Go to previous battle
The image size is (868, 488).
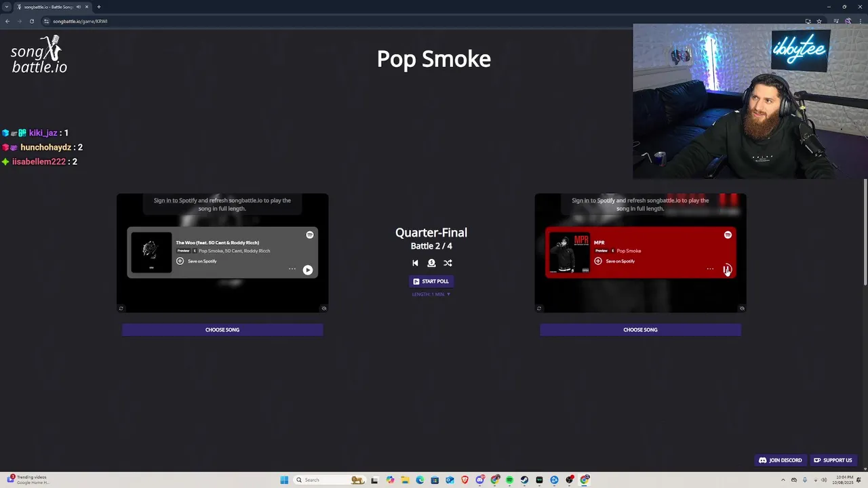pyautogui.click(x=415, y=263)
